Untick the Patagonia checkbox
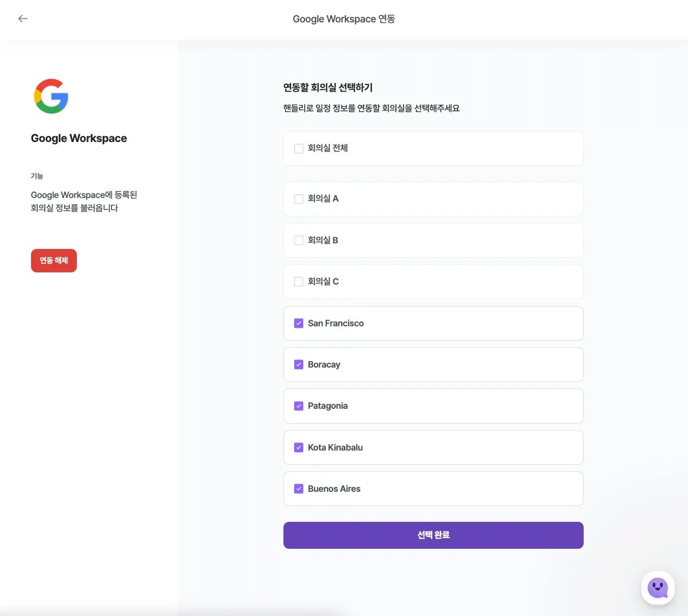The height and width of the screenshot is (616, 688). [299, 406]
